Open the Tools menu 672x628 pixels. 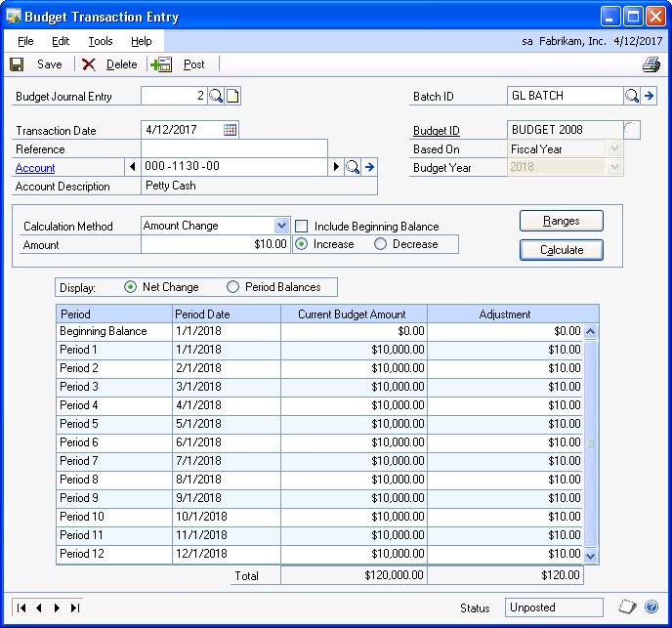pos(101,41)
